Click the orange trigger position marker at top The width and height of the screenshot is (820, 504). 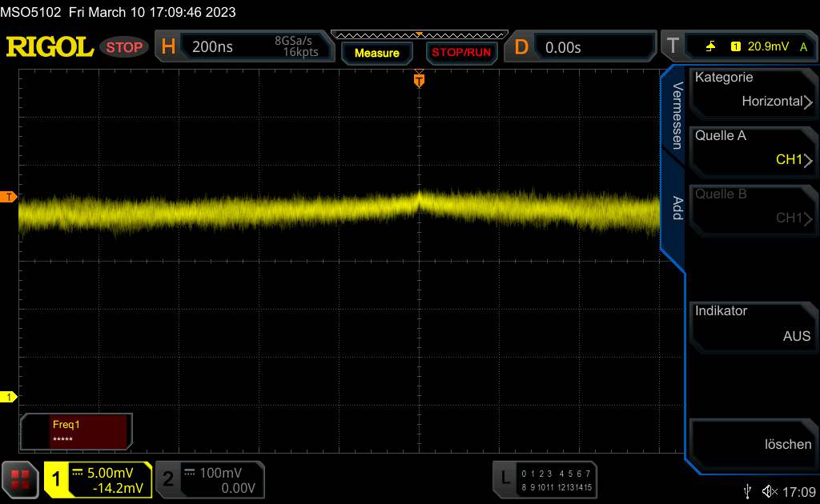click(x=419, y=80)
